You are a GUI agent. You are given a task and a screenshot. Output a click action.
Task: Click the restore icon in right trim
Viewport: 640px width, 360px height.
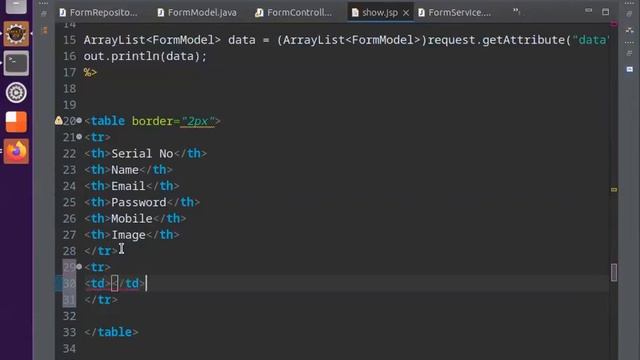pyautogui.click(x=629, y=14)
